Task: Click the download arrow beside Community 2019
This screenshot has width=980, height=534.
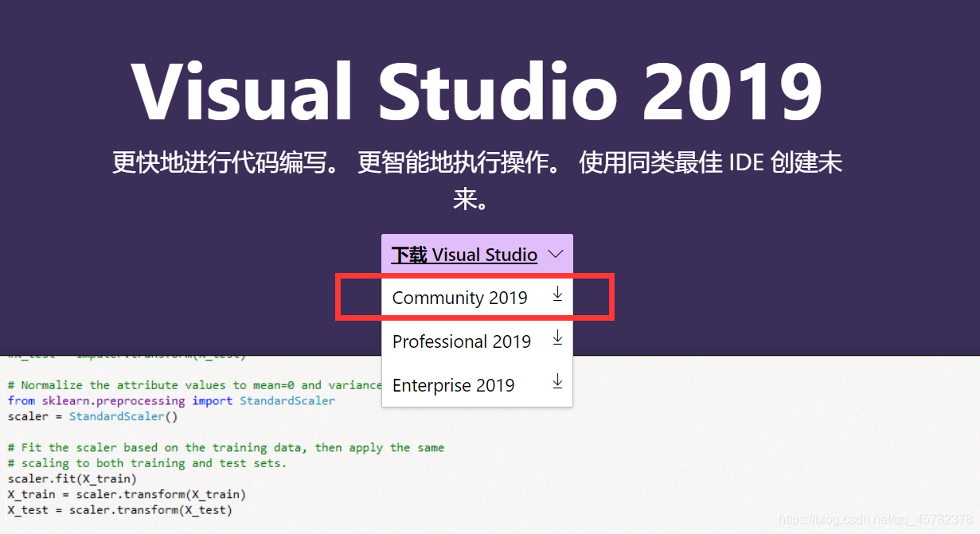Action: [557, 295]
